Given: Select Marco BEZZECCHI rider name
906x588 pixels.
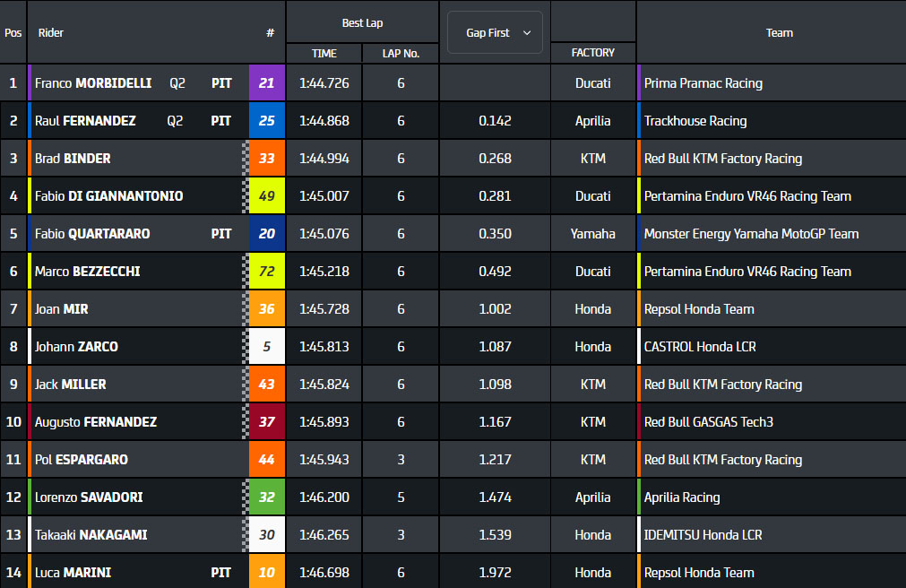Looking at the screenshot, I should 87,272.
